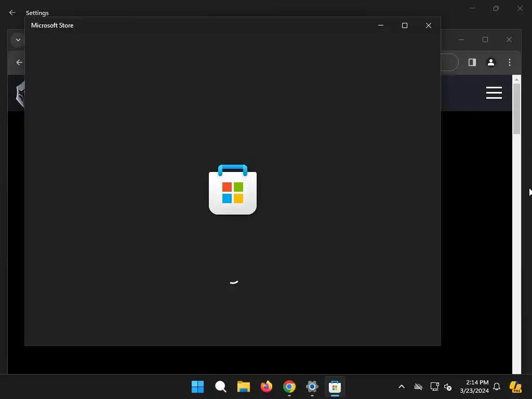Switch to Settings app in the taskbar
The width and height of the screenshot is (532, 399).
tap(312, 387)
